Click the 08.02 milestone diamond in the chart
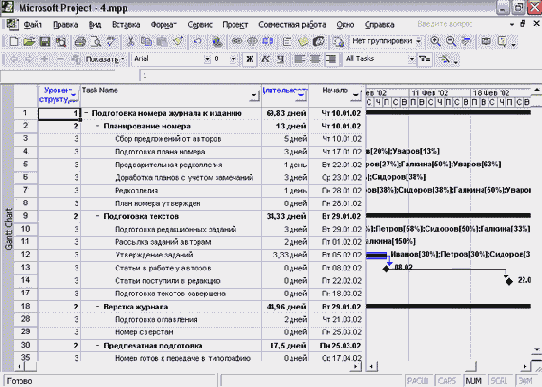This screenshot has width=542, height=387. pos(386,268)
